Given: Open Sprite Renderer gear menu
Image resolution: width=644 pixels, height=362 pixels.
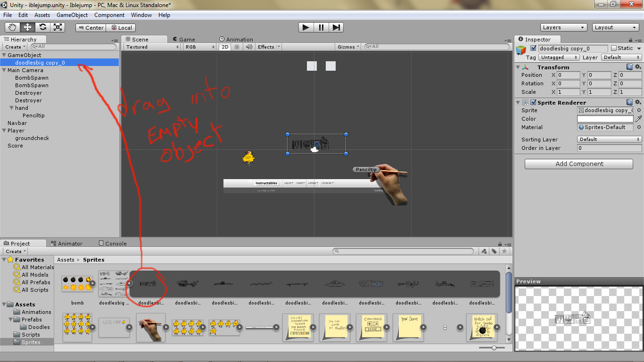Looking at the screenshot, I should click(638, 102).
